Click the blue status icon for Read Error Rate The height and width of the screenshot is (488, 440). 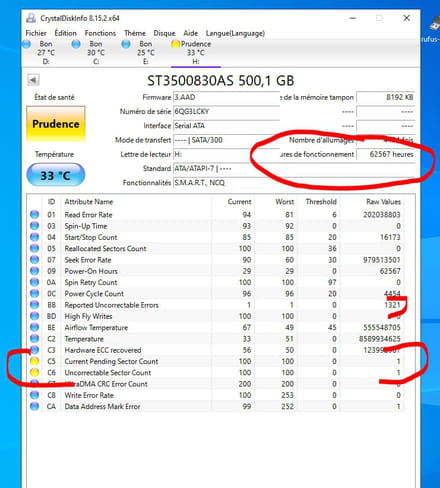click(x=34, y=214)
